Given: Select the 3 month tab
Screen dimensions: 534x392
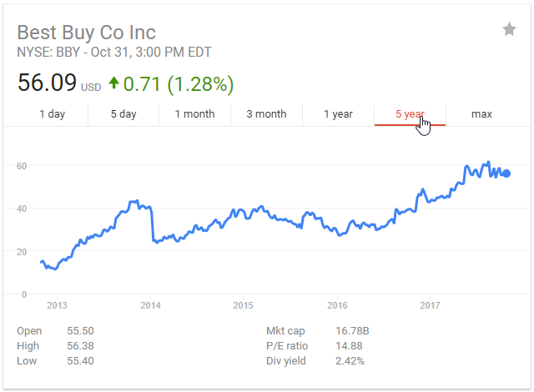Looking at the screenshot, I should pyautogui.click(x=266, y=114).
